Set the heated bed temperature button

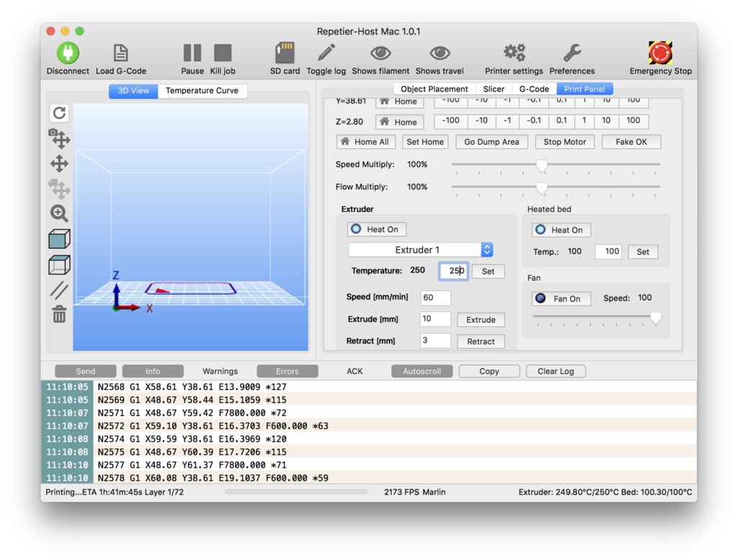click(x=643, y=252)
